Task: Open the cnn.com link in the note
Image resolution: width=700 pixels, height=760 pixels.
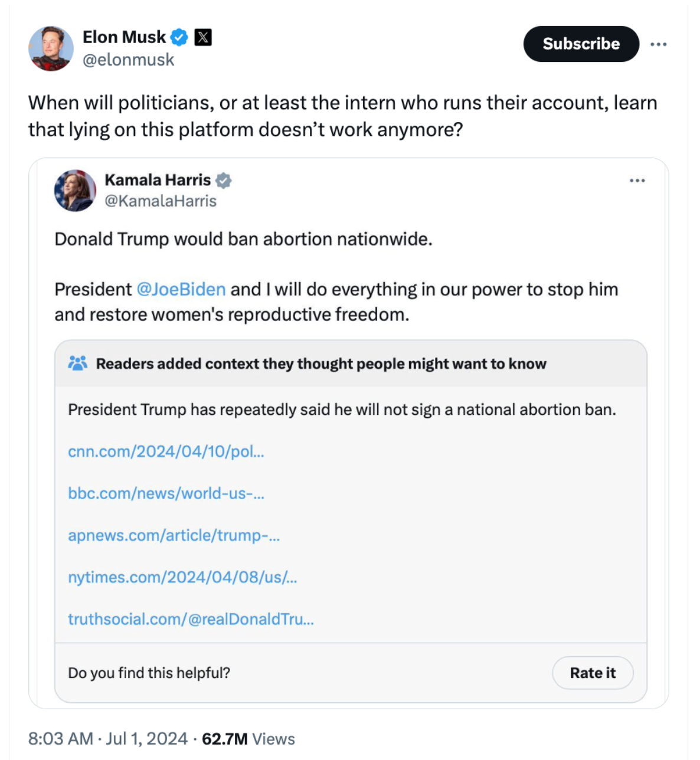Action: [166, 451]
